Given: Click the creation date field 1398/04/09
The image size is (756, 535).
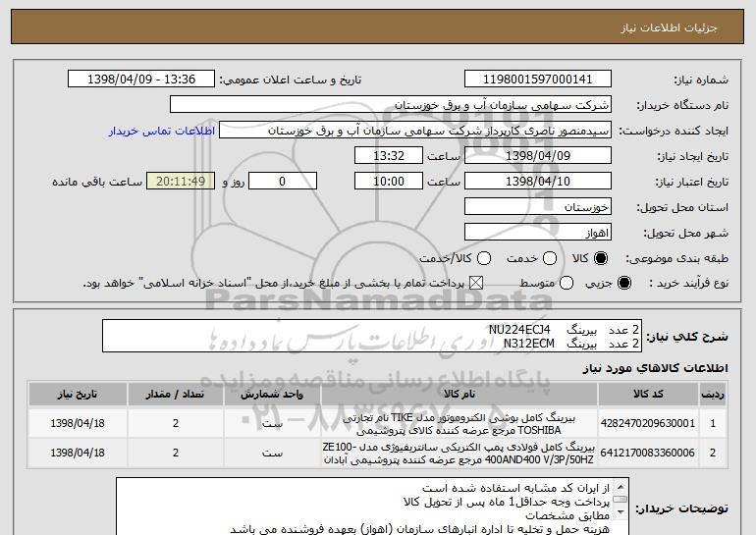Looking at the screenshot, I should [538, 156].
